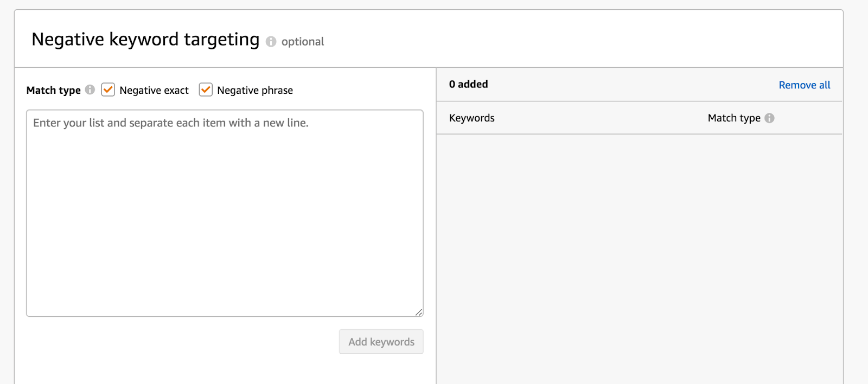
Task: Click the placeholder text 'Enter your list'
Action: point(170,123)
